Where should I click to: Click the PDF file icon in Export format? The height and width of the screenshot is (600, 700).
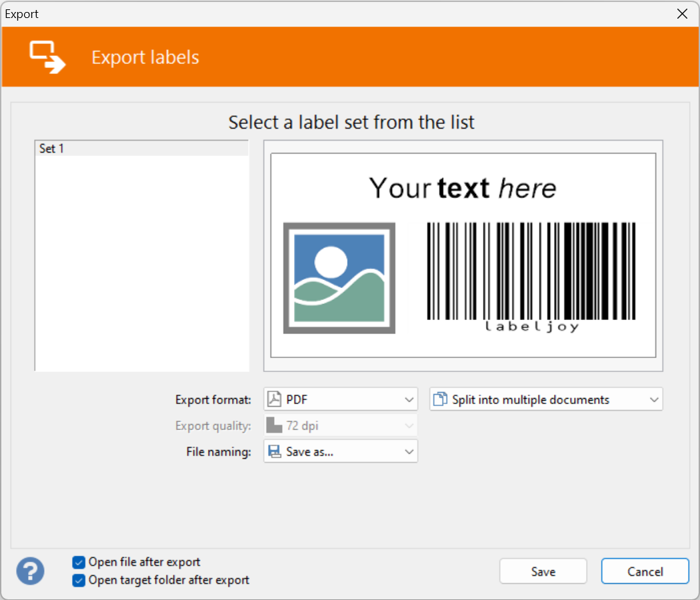point(274,399)
